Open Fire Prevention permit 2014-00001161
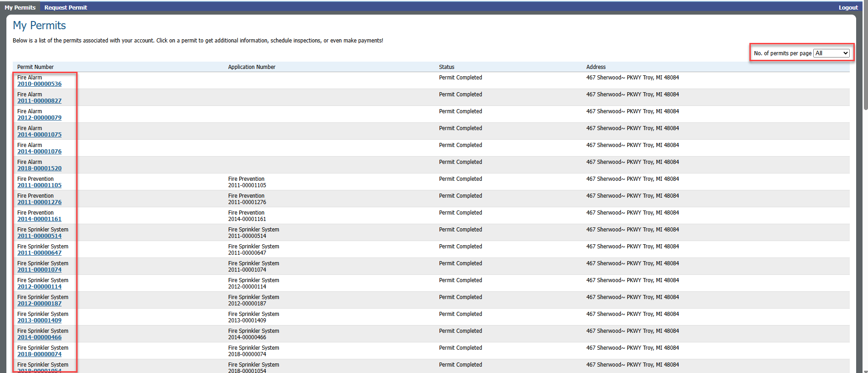Screen dimensions: 868x373 tap(39, 219)
